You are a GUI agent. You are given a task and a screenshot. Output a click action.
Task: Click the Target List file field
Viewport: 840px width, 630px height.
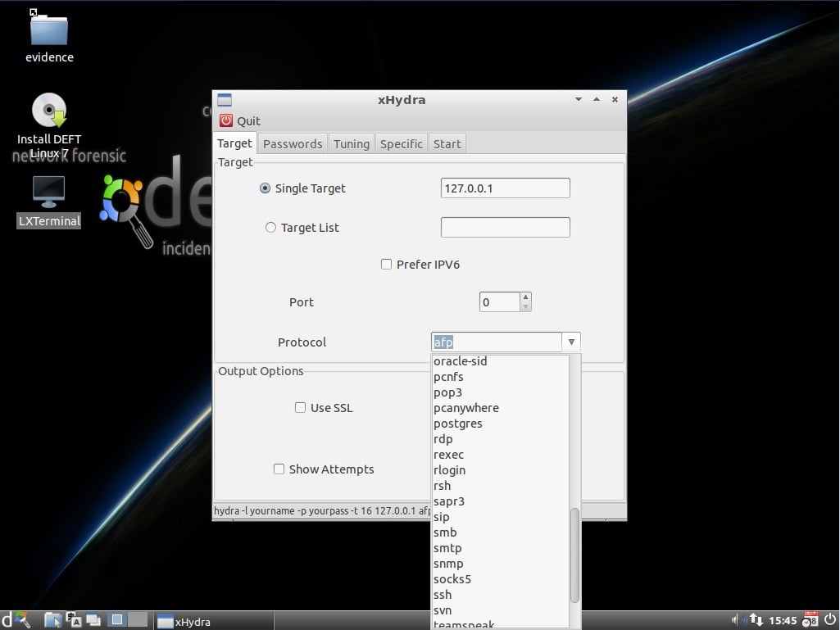tap(505, 227)
